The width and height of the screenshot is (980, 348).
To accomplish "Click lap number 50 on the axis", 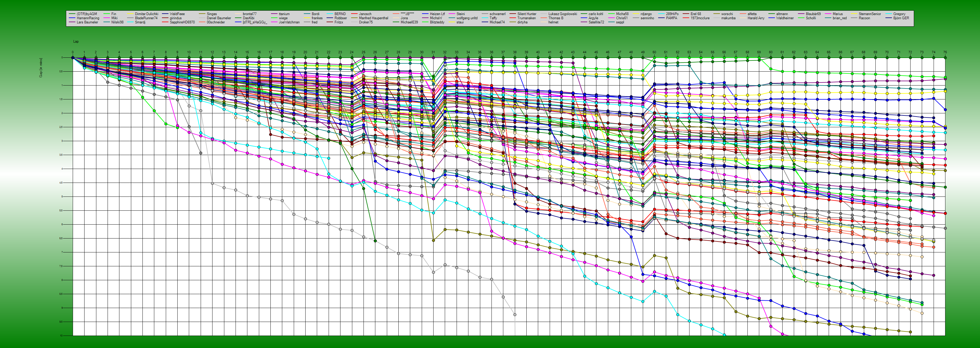I will [x=654, y=52].
